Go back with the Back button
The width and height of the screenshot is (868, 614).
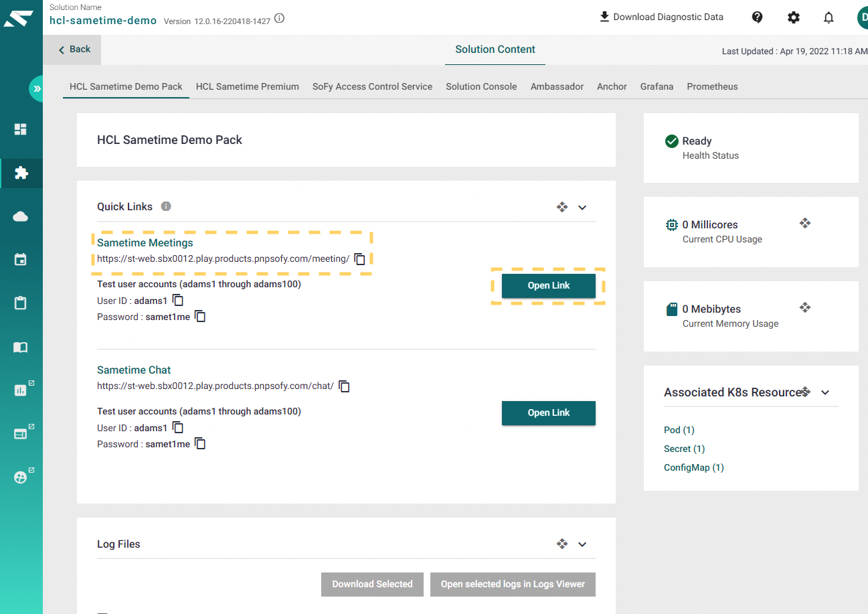72,50
